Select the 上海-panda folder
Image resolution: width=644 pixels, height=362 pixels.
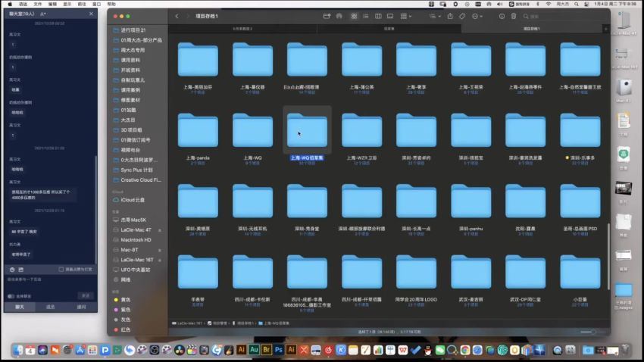[198, 136]
